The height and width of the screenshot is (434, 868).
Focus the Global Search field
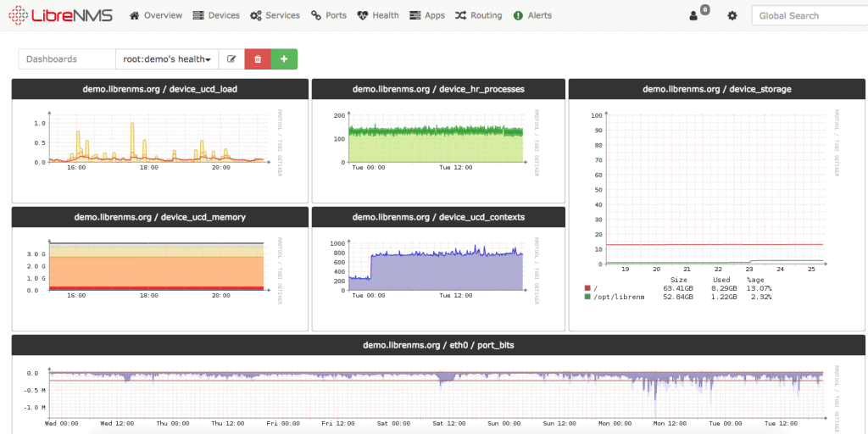click(x=810, y=15)
